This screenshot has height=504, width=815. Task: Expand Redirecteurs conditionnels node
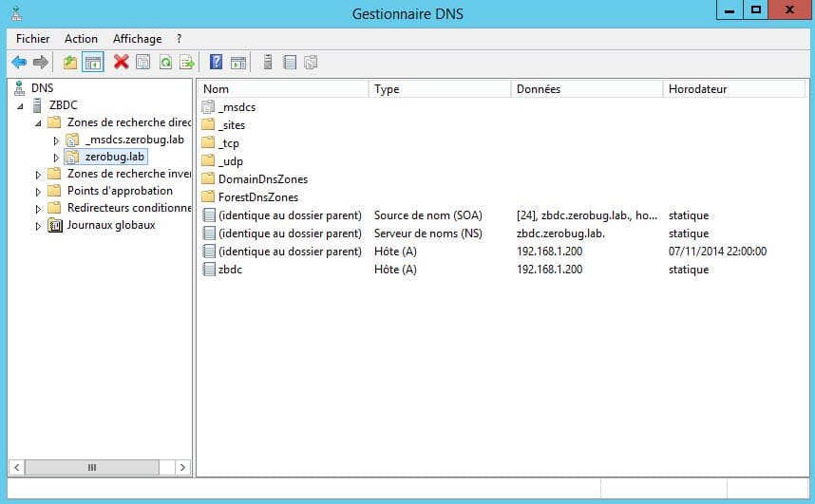38,209
